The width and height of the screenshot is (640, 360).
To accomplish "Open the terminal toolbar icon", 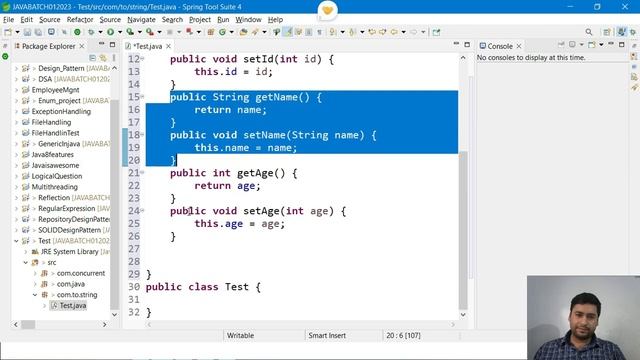I will [x=51, y=32].
